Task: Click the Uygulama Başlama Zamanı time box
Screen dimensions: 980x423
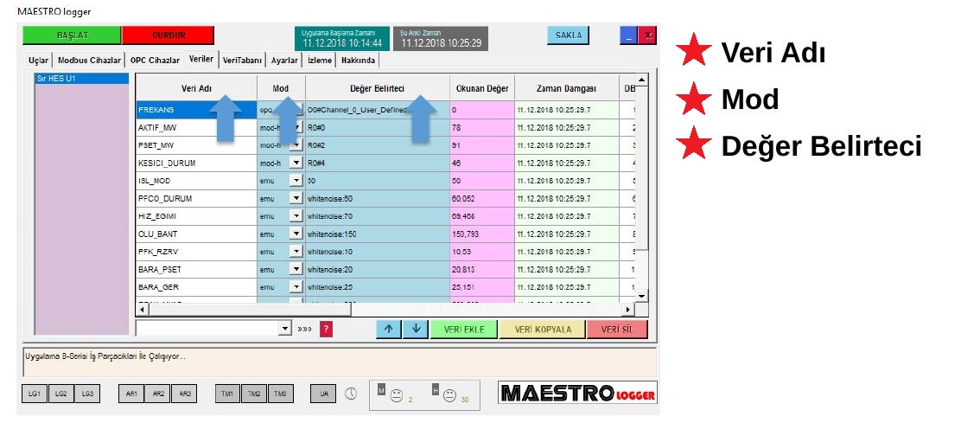Action: 342,38
